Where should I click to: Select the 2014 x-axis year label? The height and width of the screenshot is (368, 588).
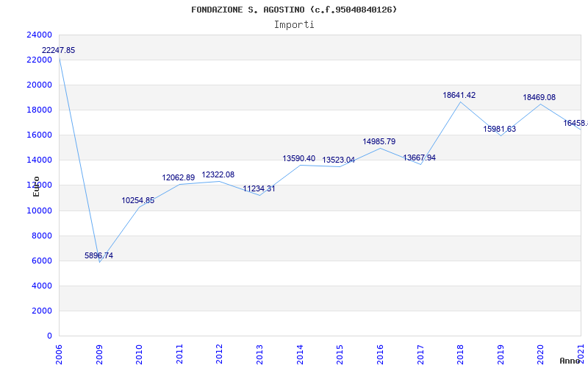point(299,355)
